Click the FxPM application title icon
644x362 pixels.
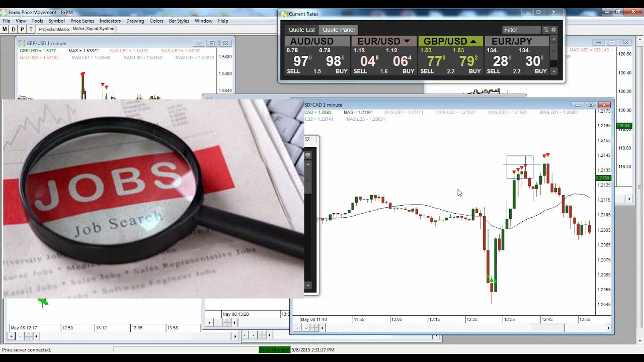coord(4,12)
